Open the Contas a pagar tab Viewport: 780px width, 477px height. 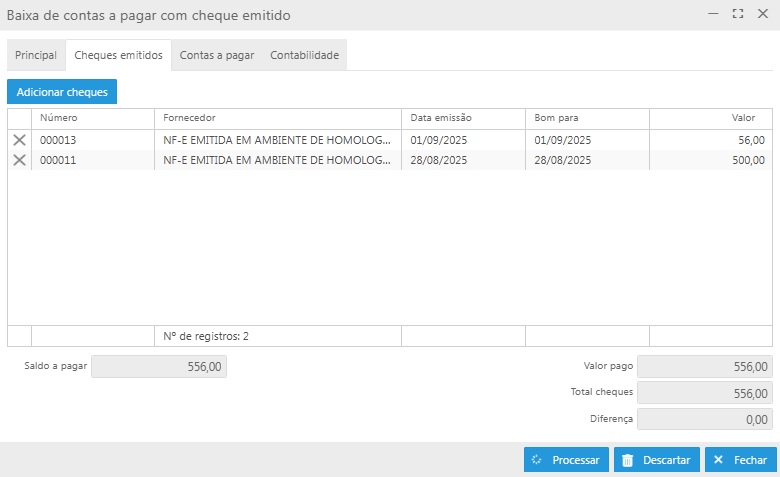pyautogui.click(x=217, y=55)
